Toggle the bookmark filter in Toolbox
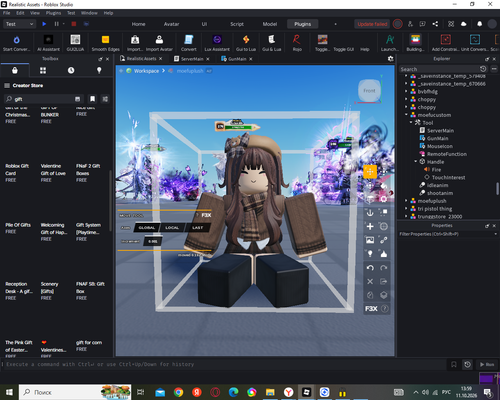500x400 pixels. pos(92,99)
